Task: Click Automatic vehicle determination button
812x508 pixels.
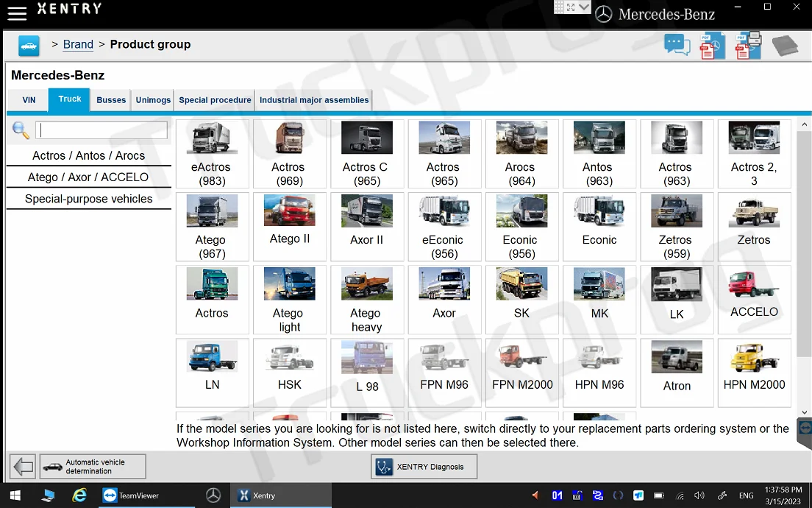Action: tap(93, 467)
